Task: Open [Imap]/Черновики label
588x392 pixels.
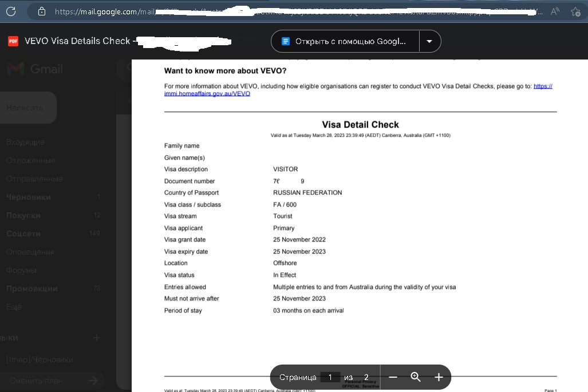Action: pyautogui.click(x=40, y=359)
